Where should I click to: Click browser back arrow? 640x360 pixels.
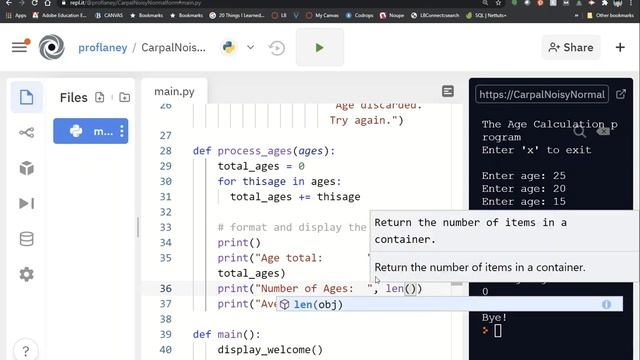tap(9, 3)
